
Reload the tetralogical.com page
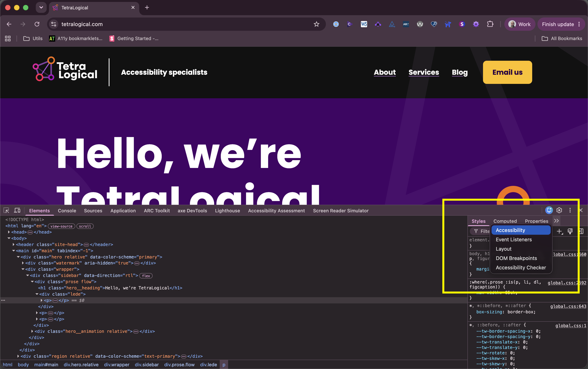coord(37,24)
